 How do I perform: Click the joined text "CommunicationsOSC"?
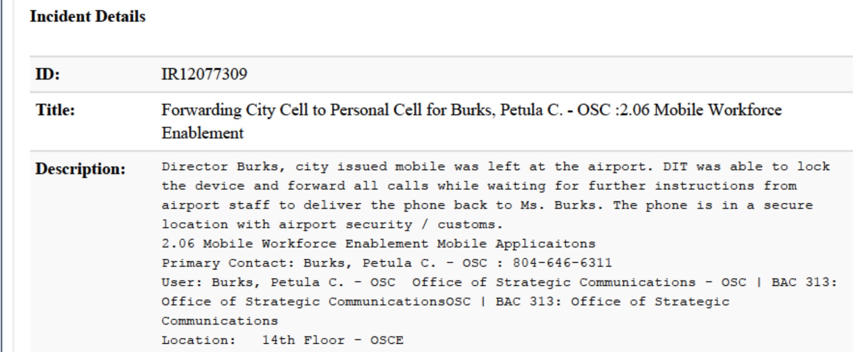(399, 302)
